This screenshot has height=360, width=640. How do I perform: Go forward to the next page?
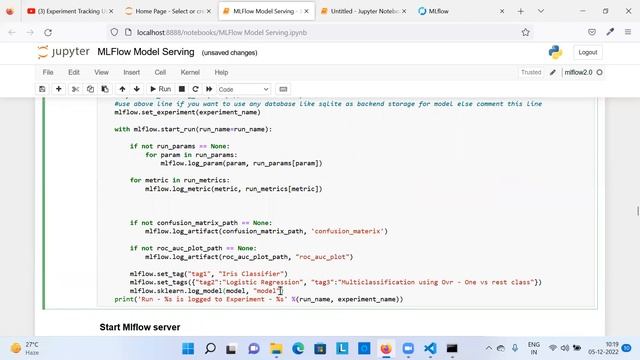pos(30,32)
